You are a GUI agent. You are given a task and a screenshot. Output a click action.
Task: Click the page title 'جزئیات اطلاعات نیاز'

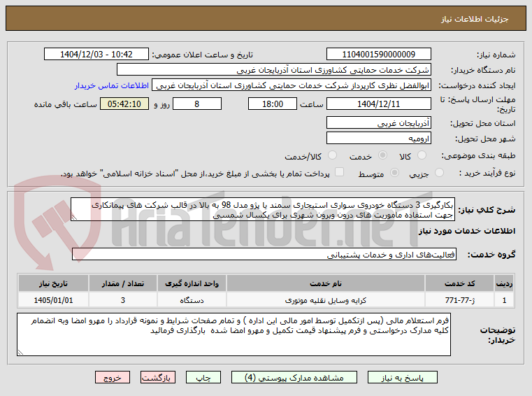pyautogui.click(x=475, y=19)
